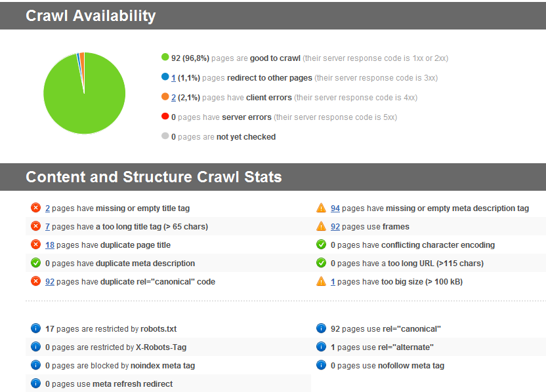Click the Content and Structure Crawl Stats header
The height and width of the screenshot is (392, 546).
point(154,177)
